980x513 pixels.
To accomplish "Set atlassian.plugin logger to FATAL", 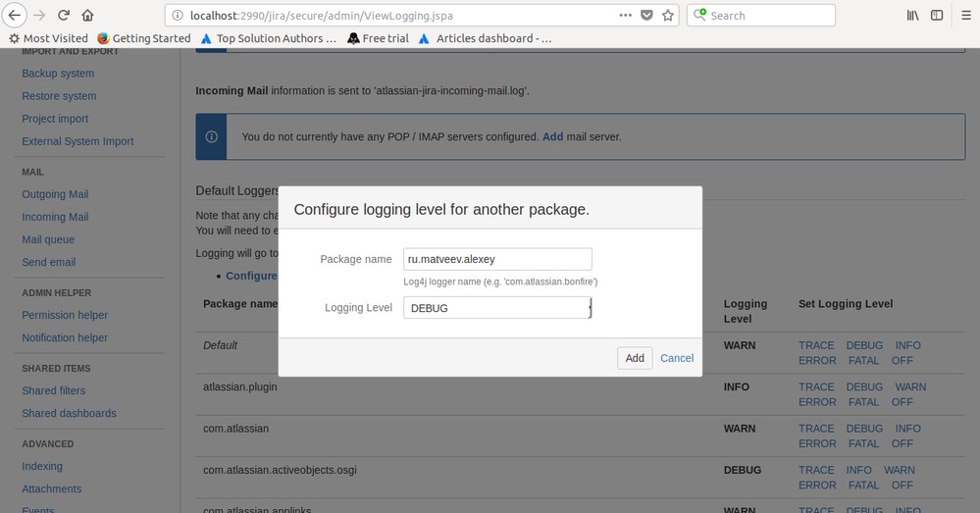I will click(863, 402).
